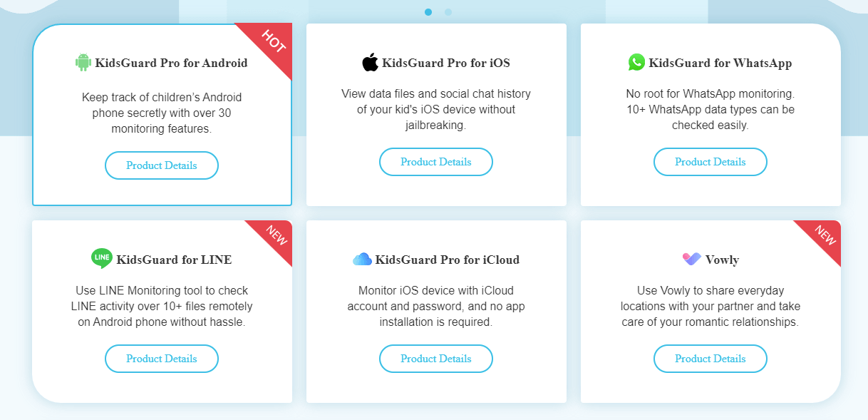Open Product Details for iOS
Viewport: 868px width, 420px height.
pyautogui.click(x=436, y=163)
